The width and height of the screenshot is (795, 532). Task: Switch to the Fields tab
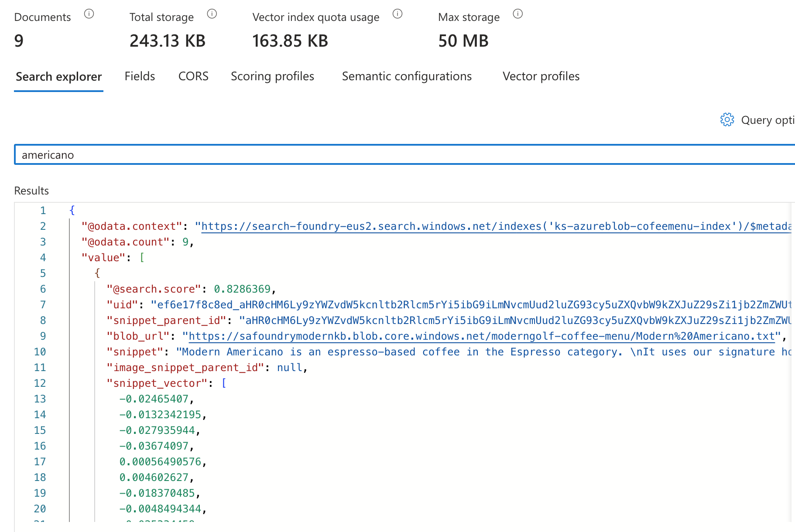coord(140,76)
